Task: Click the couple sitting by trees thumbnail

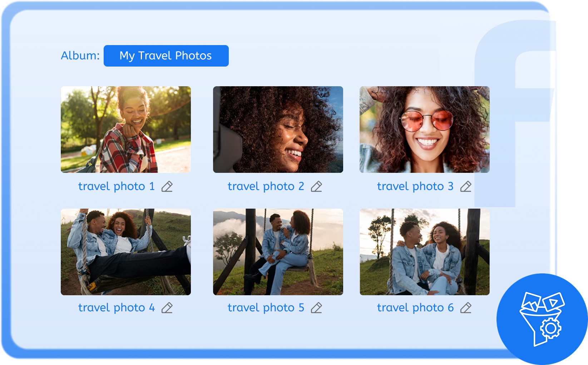Action: (x=425, y=252)
